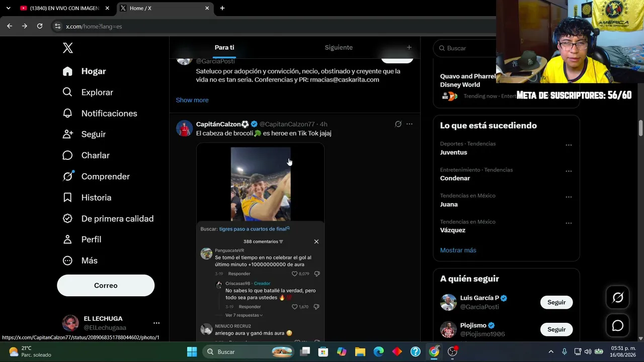The width and height of the screenshot is (644, 362).
Task: Open Charlar messages in the sidebar
Action: point(86,155)
